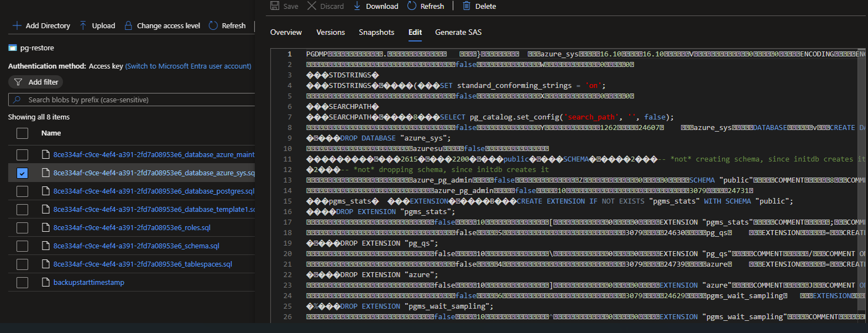Screen dimensions: 868x333
Task: Open the schema.sql blob link
Action: (136, 246)
